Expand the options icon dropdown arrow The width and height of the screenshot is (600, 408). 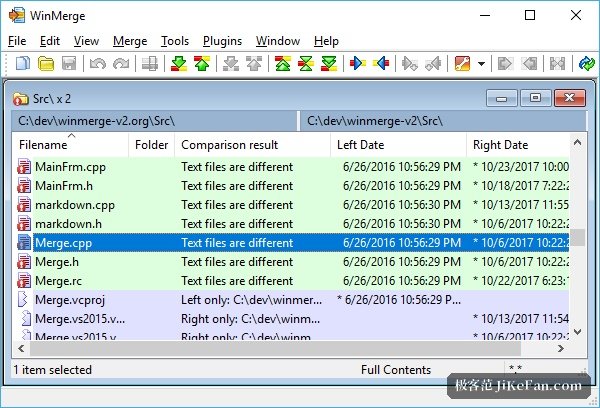click(x=481, y=64)
